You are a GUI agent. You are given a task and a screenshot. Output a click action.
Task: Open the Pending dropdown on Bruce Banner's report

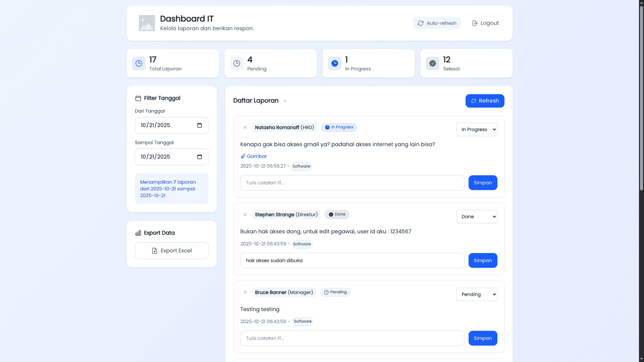(477, 294)
